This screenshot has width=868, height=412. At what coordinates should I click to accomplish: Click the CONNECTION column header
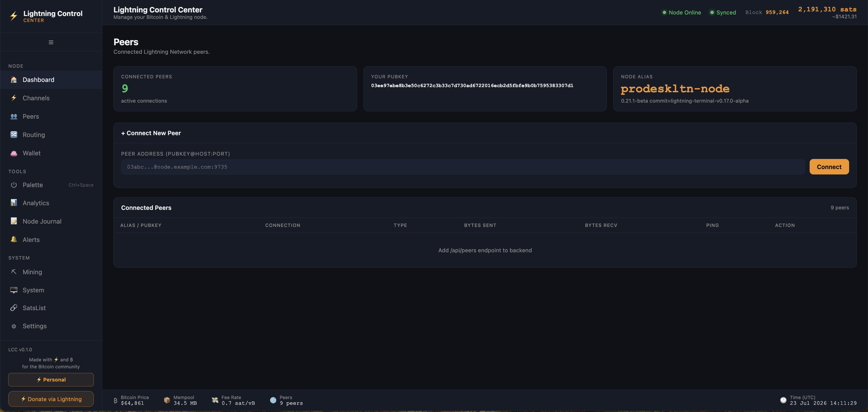[282, 225]
